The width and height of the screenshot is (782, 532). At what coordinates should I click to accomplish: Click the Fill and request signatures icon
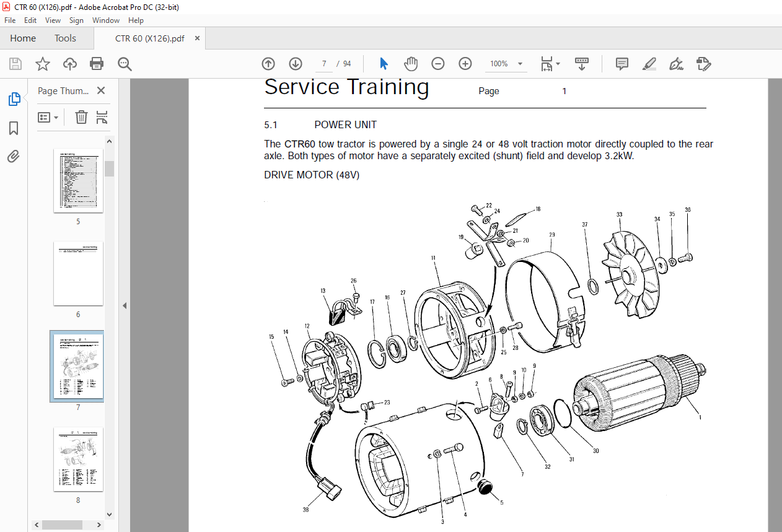[703, 64]
